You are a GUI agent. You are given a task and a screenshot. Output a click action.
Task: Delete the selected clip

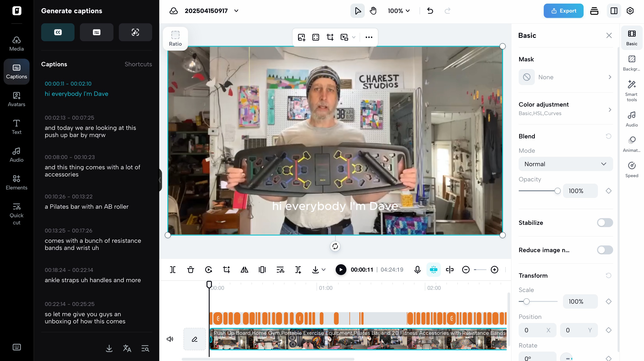coord(190,270)
